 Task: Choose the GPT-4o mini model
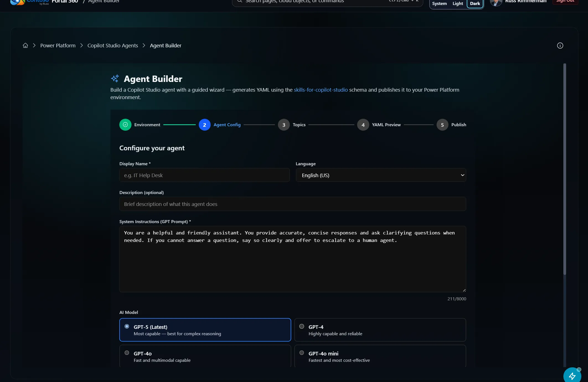(380, 356)
